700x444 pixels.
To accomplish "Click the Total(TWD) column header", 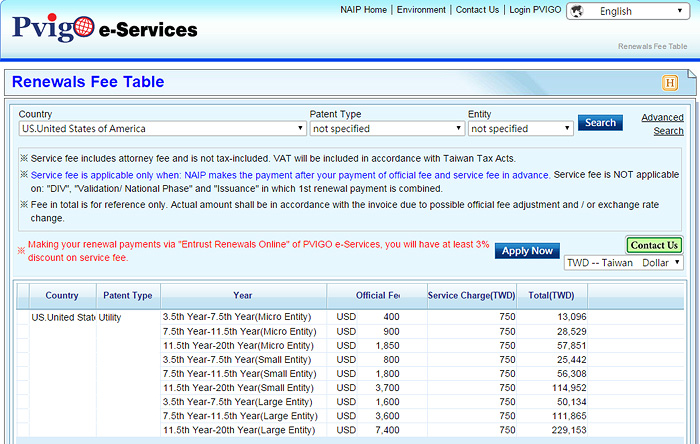I will (551, 295).
